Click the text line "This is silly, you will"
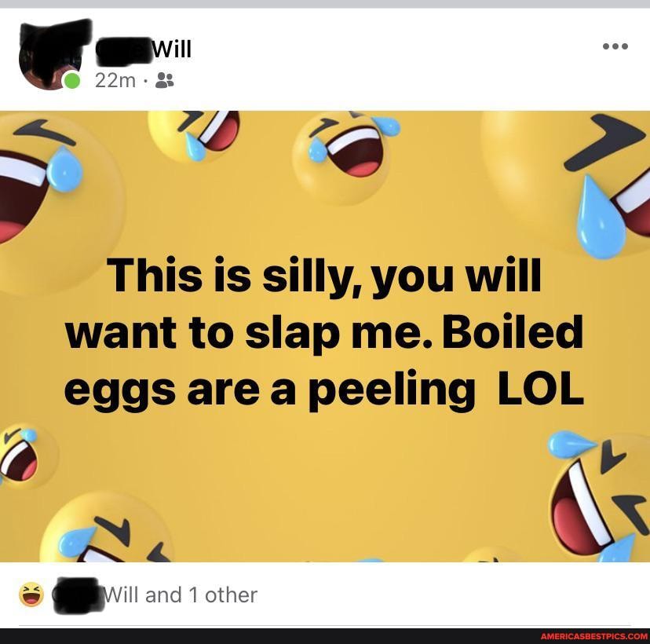Screen dimensions: 650x644 click(x=325, y=276)
